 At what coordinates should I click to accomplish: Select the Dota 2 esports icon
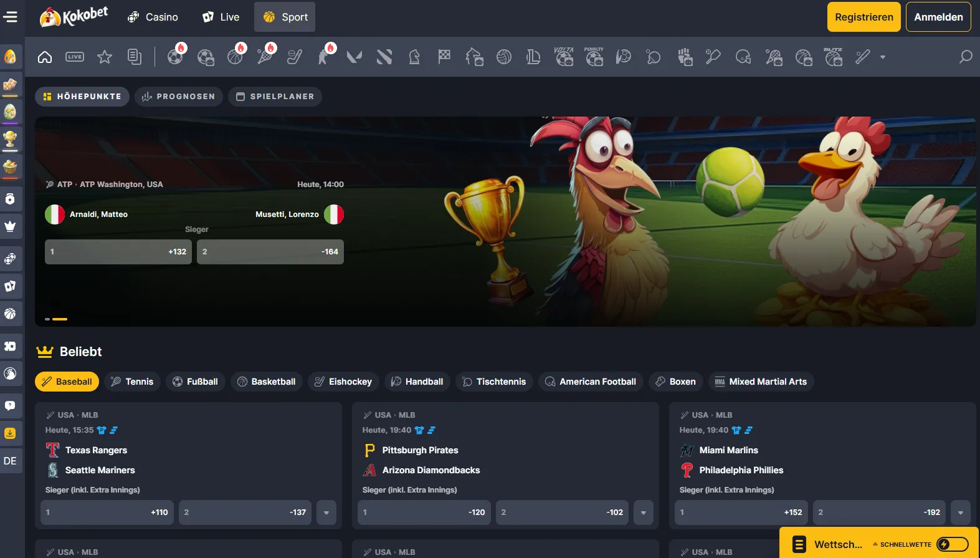(384, 57)
